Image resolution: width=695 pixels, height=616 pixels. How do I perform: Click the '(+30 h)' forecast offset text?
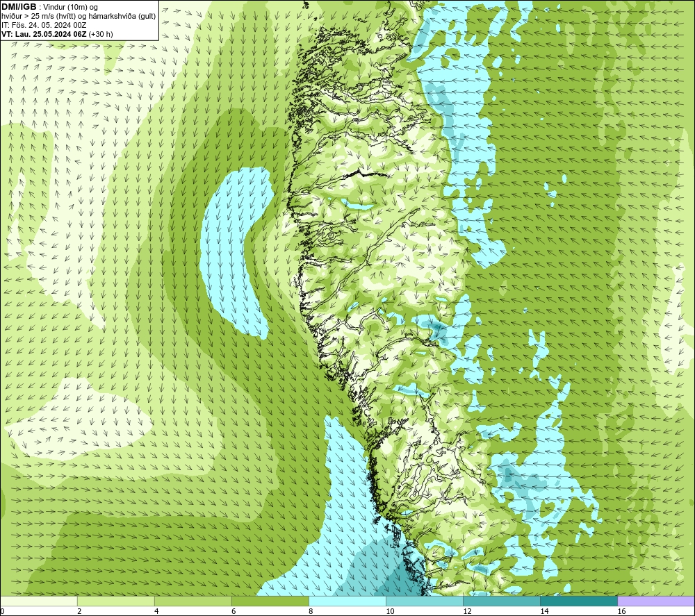(x=101, y=34)
